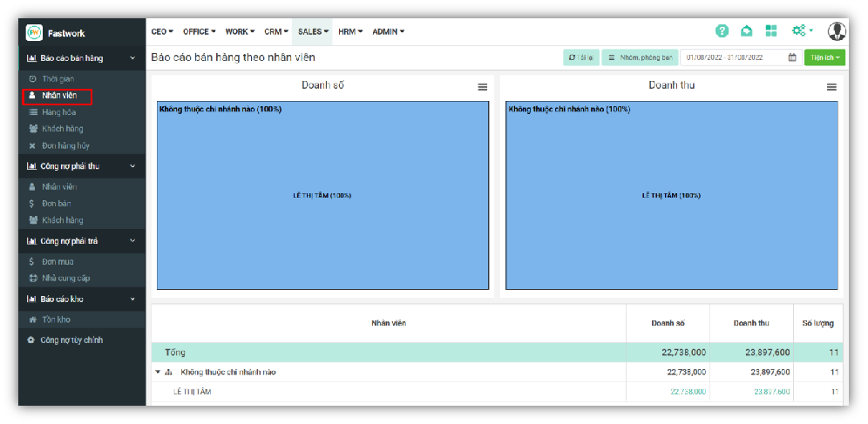
Task: Click the help question mark icon
Action: point(722,31)
